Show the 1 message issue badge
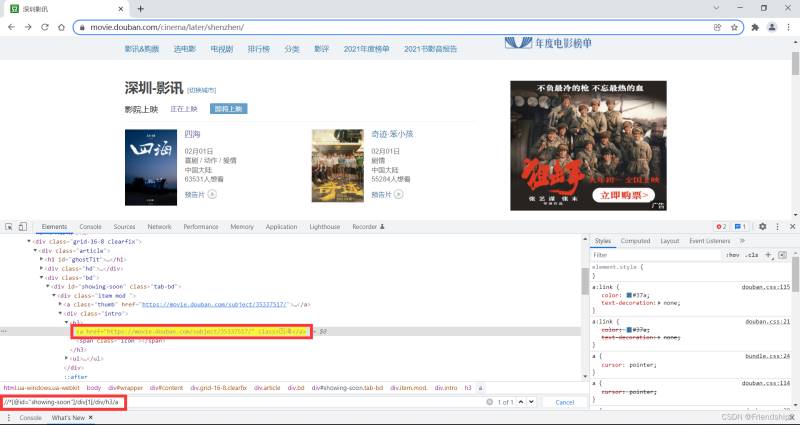Viewport: 800px width, 425px height. (x=740, y=227)
